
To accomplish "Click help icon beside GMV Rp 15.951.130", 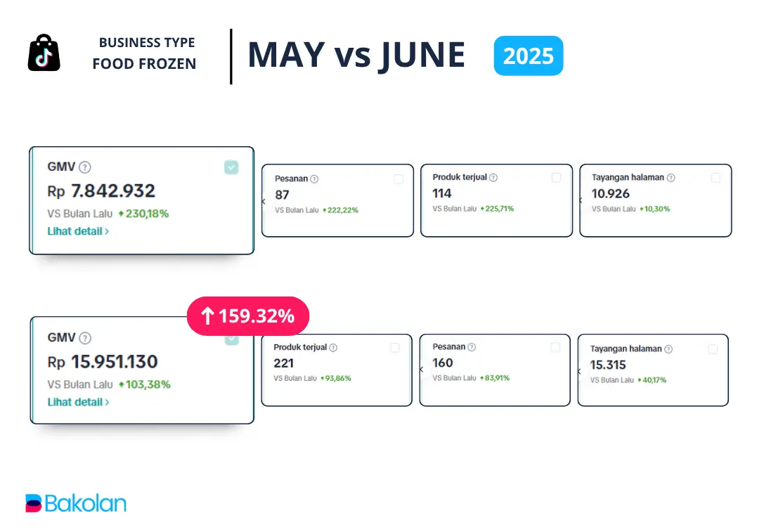I will tap(85, 338).
